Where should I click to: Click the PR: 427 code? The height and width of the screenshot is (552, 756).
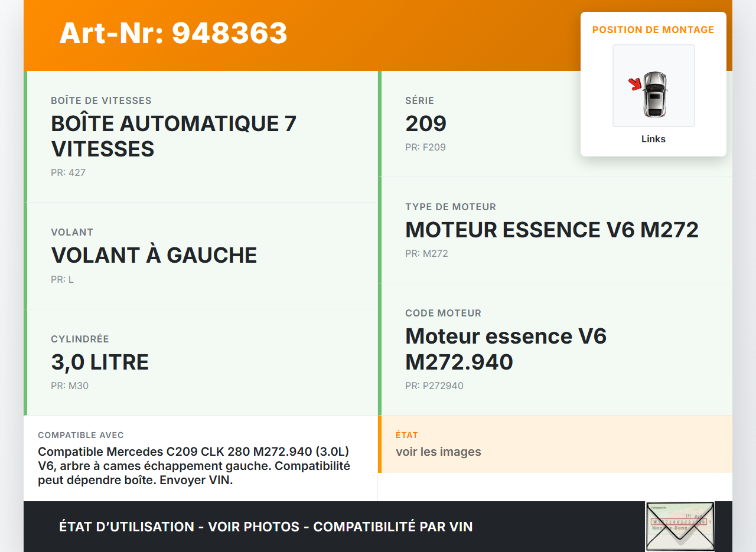(68, 173)
